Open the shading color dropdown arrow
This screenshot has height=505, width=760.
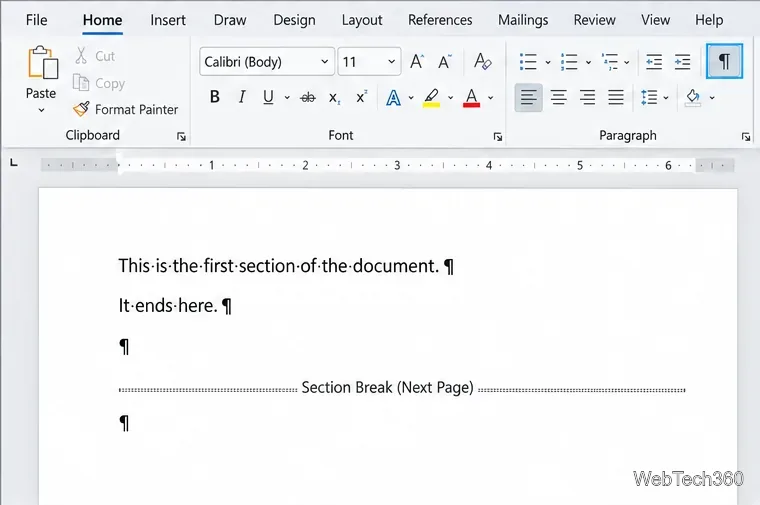pos(712,98)
